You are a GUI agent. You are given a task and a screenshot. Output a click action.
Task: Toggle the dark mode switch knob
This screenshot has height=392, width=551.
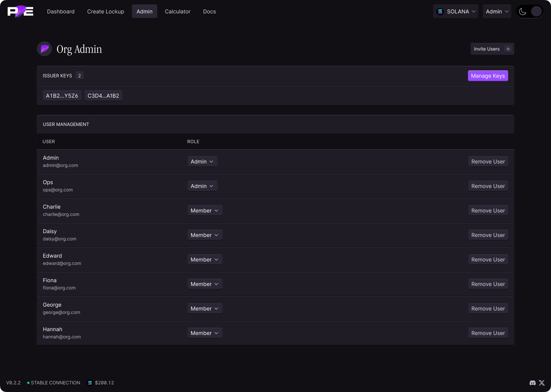coord(536,11)
